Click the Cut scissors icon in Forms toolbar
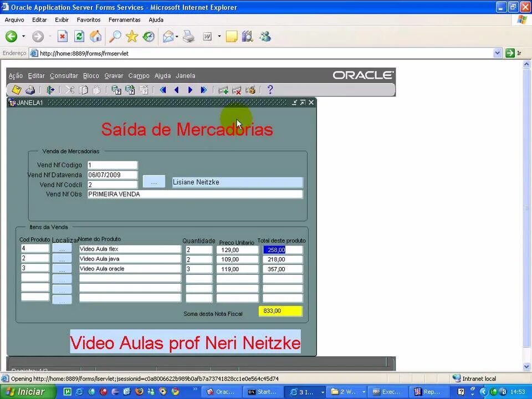 click(70, 90)
